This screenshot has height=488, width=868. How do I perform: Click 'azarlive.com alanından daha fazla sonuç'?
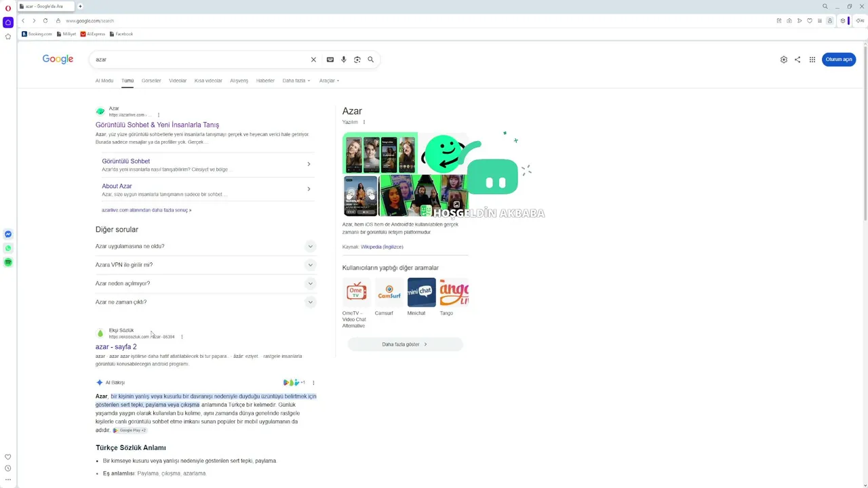coord(146,210)
